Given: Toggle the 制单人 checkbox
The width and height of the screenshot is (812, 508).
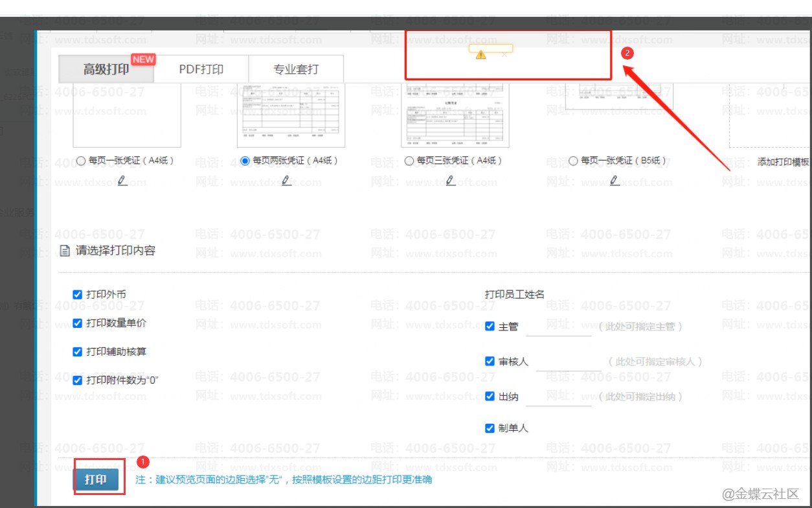Looking at the screenshot, I should coord(490,428).
